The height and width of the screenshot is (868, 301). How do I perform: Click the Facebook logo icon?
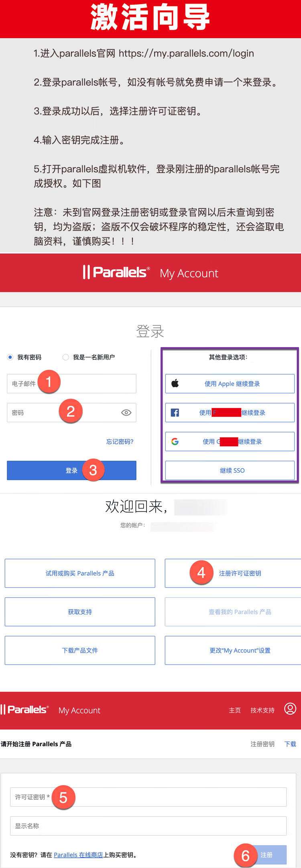175,413
